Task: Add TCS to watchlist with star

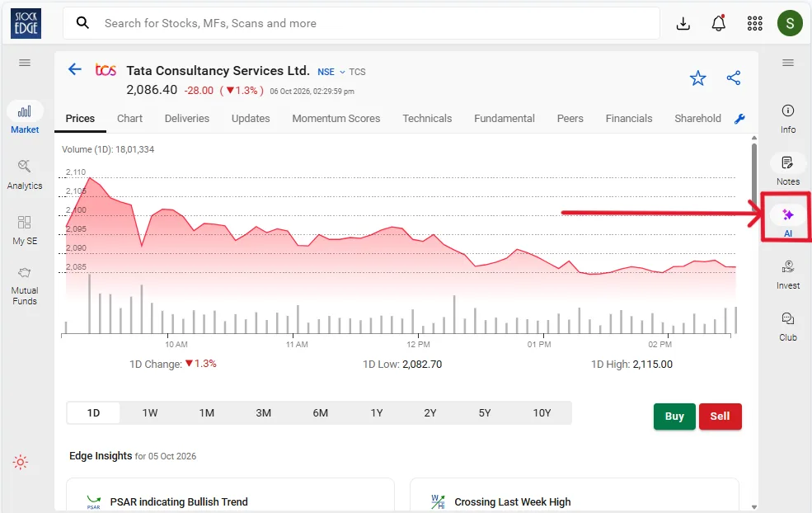Action: [x=697, y=78]
